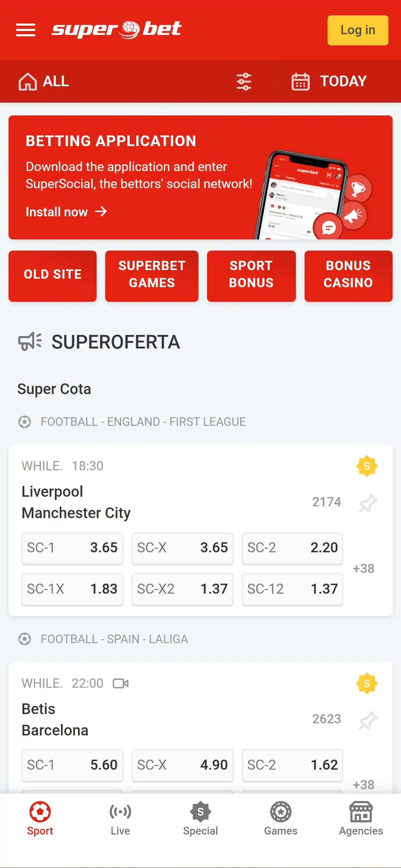Tap the Superbet logo
The image size is (401, 868).
tap(117, 30)
